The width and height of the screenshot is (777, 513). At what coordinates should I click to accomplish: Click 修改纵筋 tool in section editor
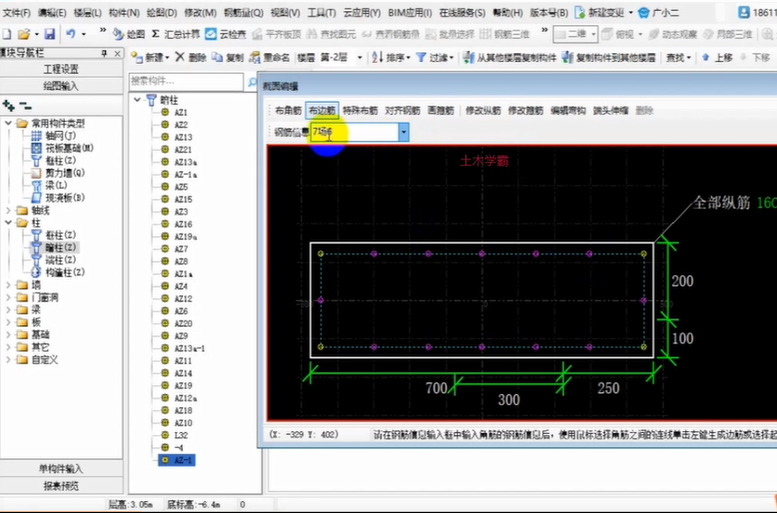(x=483, y=111)
